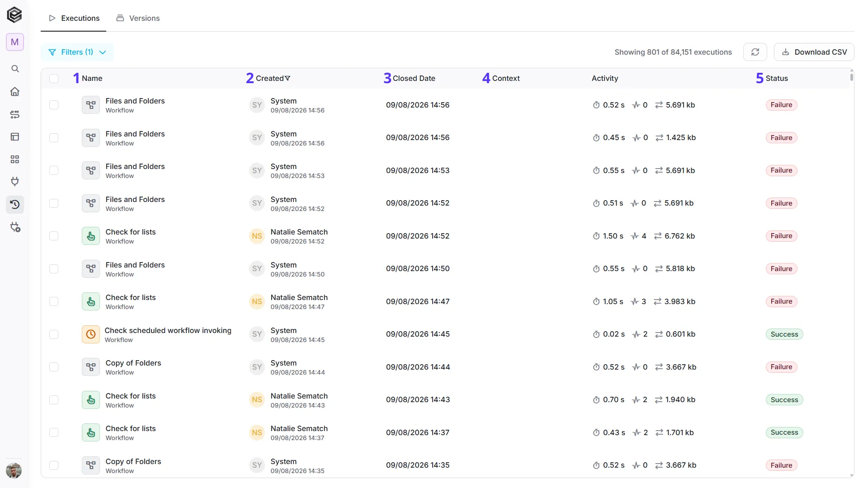Select the first Files and Folders row checkbox

[54, 105]
